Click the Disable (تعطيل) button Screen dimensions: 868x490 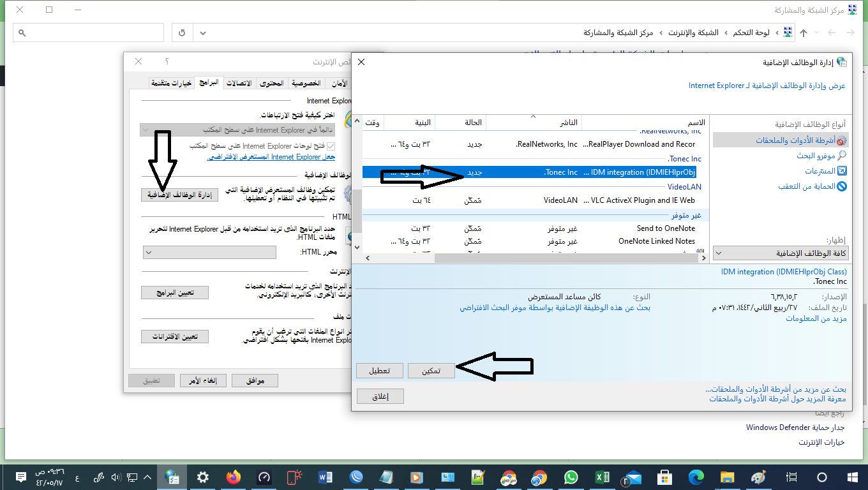[380, 371]
